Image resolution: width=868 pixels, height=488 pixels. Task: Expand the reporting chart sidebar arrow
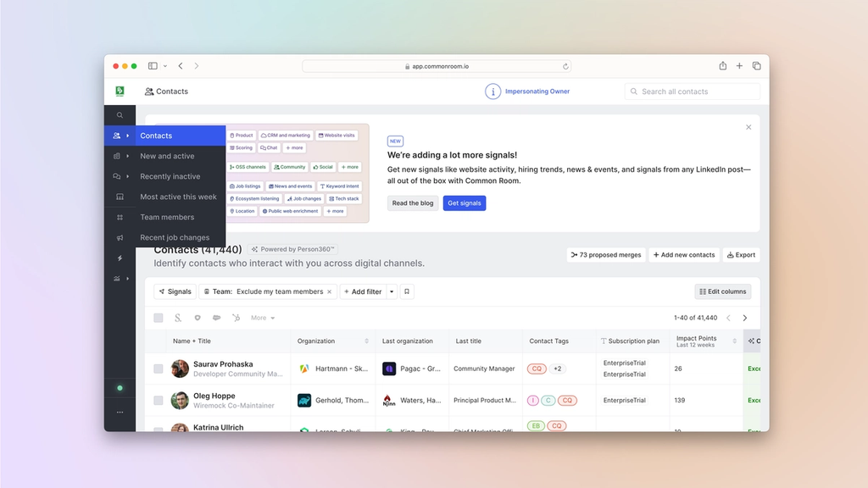coord(127,279)
